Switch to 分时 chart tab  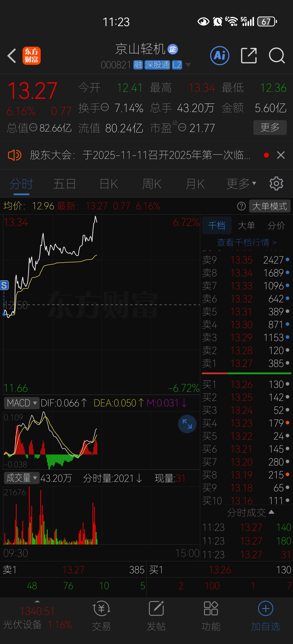pyautogui.click(x=21, y=184)
